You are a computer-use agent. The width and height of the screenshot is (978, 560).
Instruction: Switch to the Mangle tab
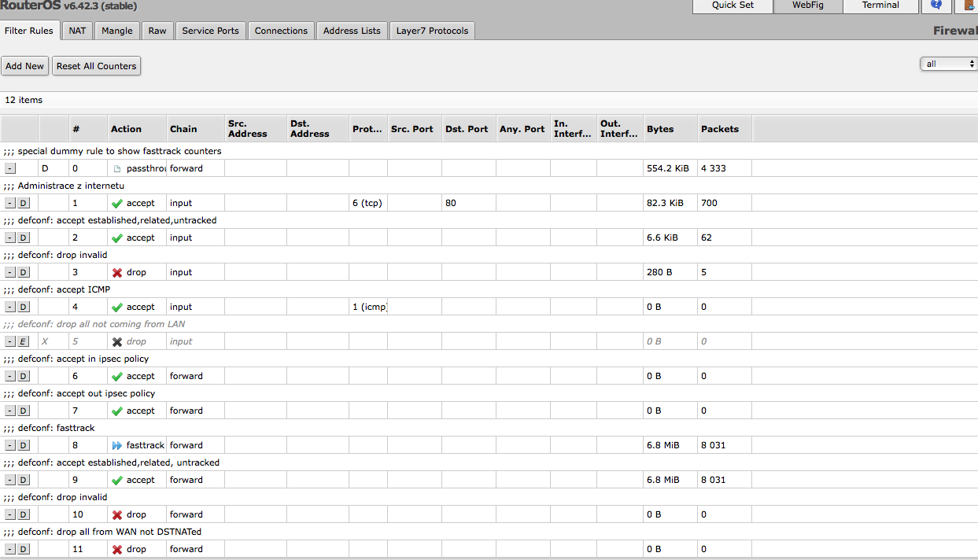click(117, 31)
